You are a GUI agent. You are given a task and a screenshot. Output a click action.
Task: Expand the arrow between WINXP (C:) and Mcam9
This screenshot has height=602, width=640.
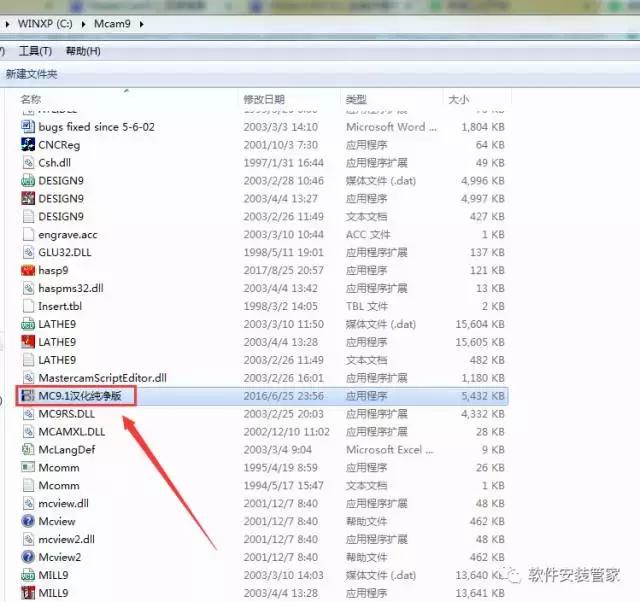[x=83, y=24]
